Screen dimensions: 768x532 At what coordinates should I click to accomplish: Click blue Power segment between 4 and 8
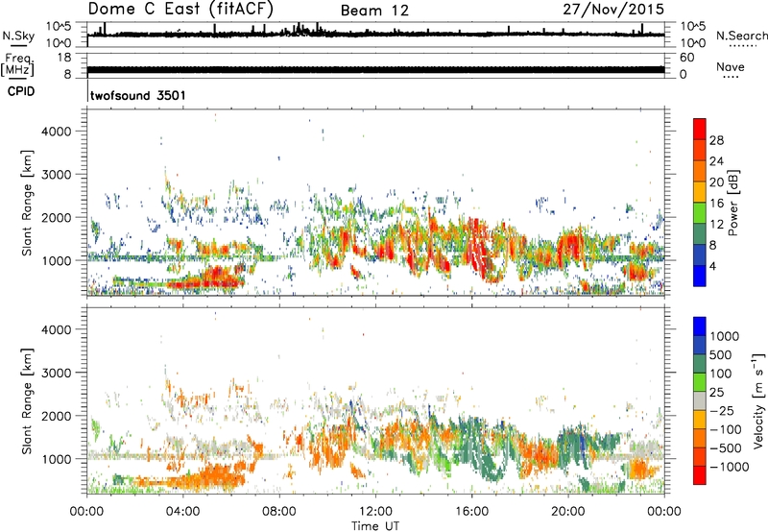click(x=700, y=254)
